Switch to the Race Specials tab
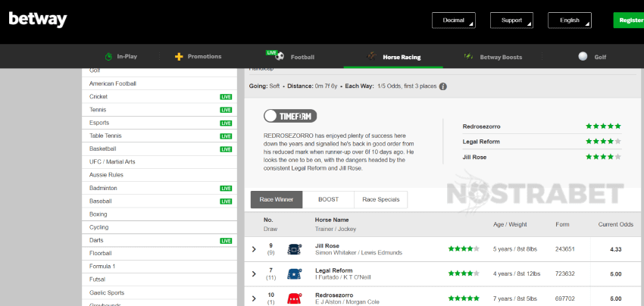 [x=381, y=200]
